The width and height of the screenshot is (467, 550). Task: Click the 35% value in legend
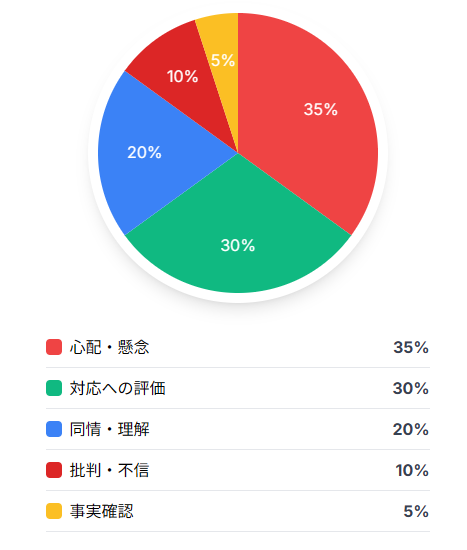(411, 348)
